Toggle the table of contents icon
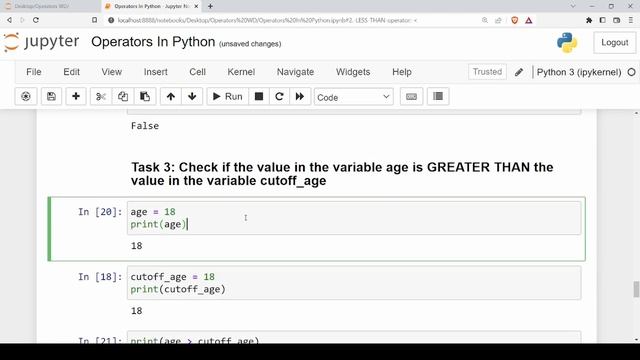640x360 pixels. click(x=438, y=96)
